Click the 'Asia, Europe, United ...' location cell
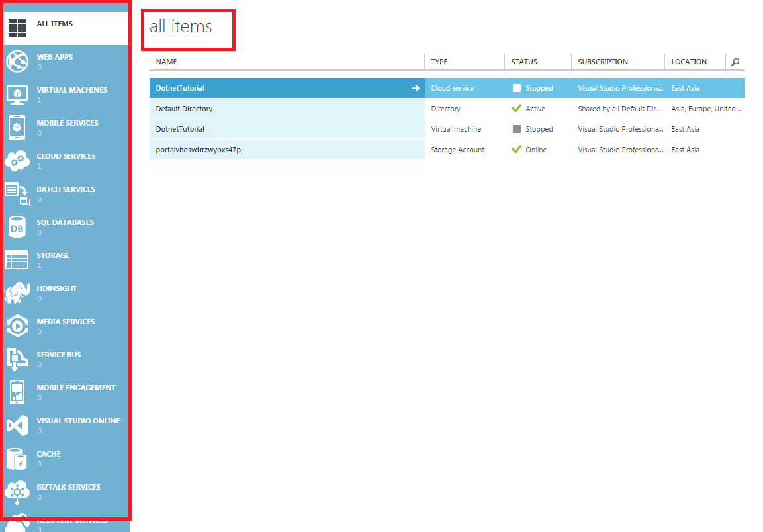Image resolution: width=763 pixels, height=532 pixels. [707, 109]
